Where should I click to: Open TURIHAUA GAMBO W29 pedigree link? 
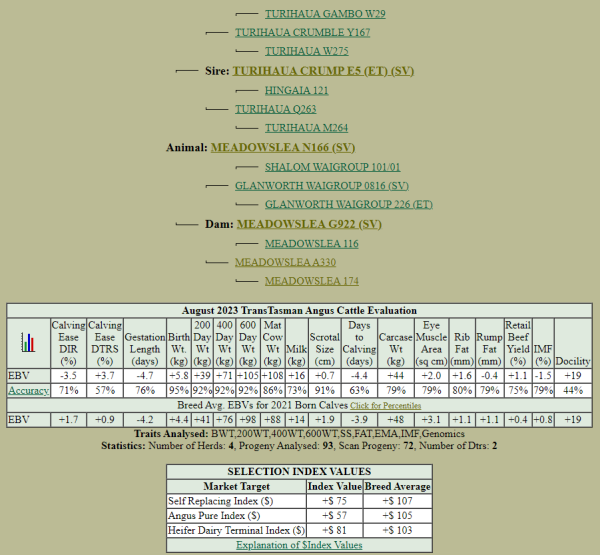point(325,14)
